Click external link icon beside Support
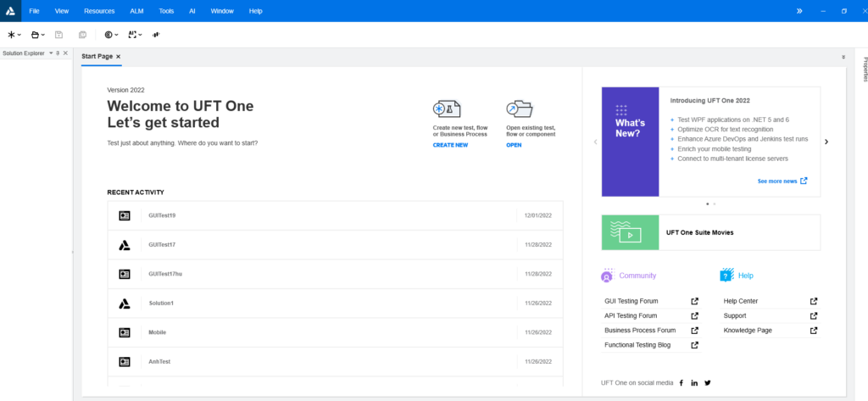 pos(814,315)
